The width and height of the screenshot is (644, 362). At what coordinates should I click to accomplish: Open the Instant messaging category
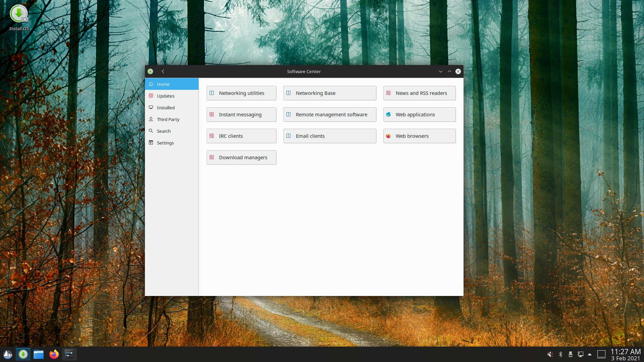(241, 115)
